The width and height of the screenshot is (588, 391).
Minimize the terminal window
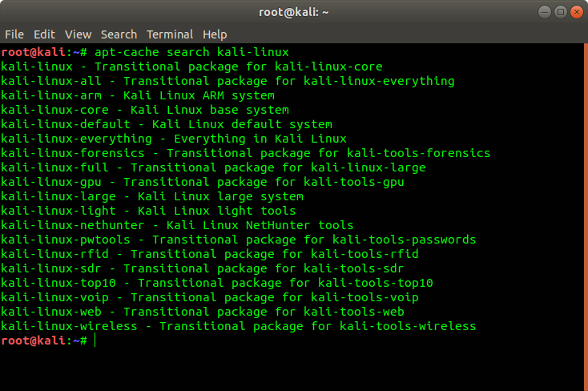(545, 12)
